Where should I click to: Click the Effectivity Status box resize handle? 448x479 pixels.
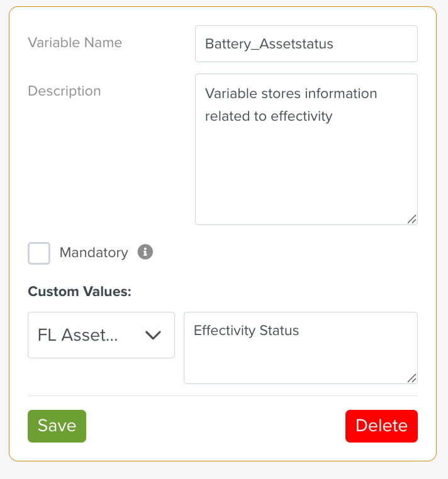click(x=412, y=378)
